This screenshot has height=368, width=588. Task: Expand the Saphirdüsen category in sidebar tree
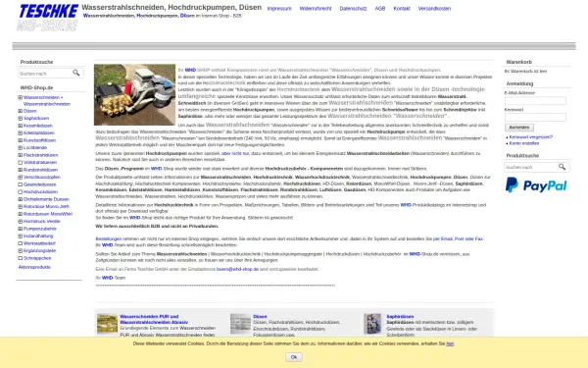(21, 119)
